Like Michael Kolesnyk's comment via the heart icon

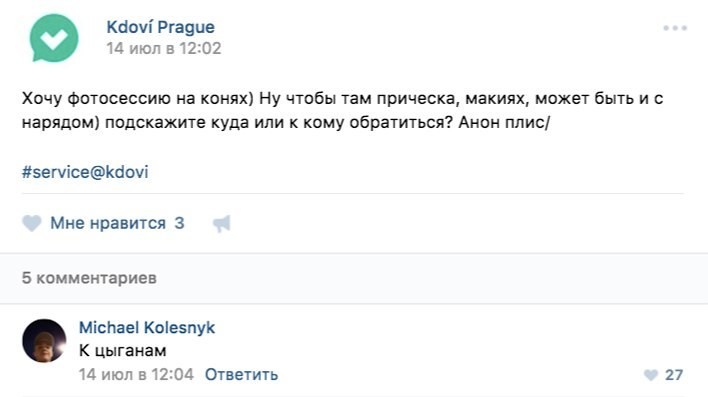point(651,375)
